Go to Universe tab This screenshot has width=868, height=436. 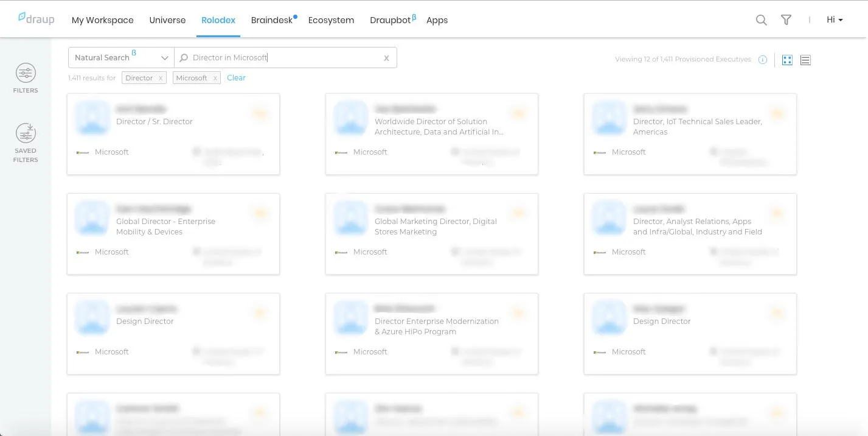(x=167, y=20)
